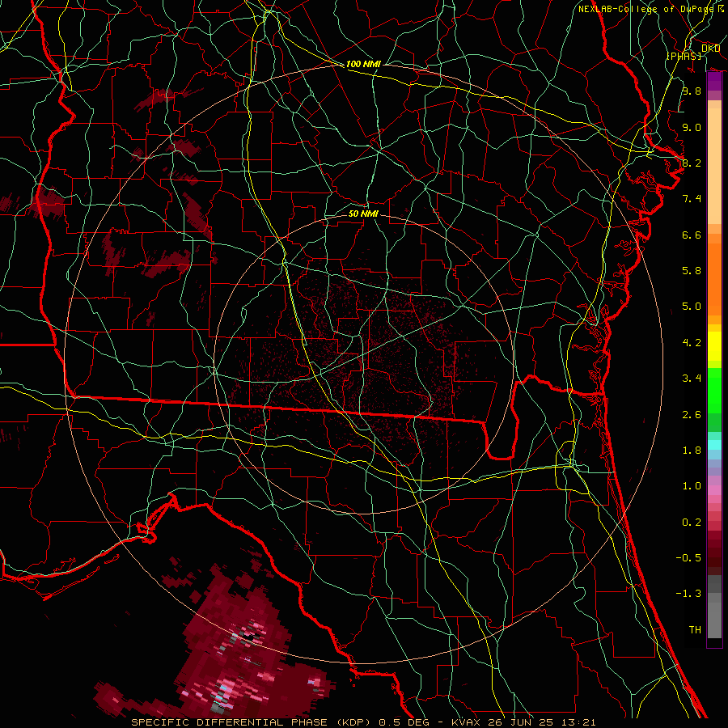This screenshot has width=728, height=728.
Task: Click the TH threshold label on scale
Action: pyautogui.click(x=695, y=630)
